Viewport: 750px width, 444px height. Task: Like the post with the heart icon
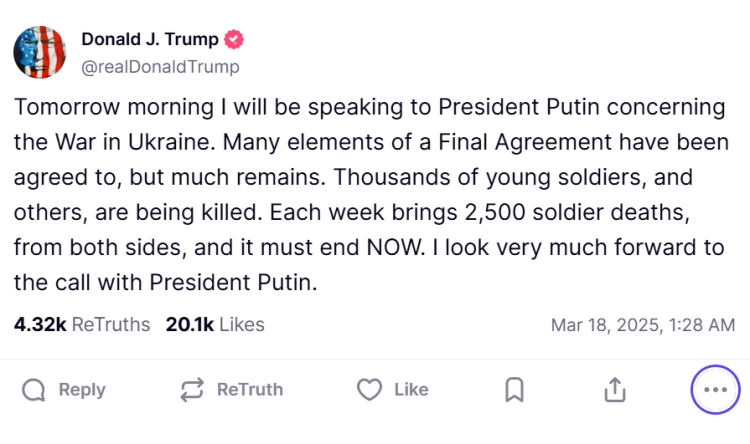(x=370, y=390)
